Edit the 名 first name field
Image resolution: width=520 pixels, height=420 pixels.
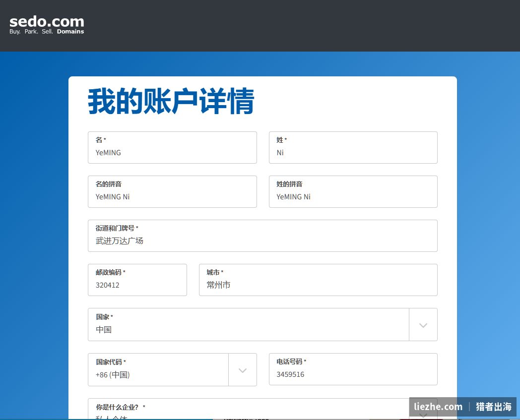click(172, 147)
